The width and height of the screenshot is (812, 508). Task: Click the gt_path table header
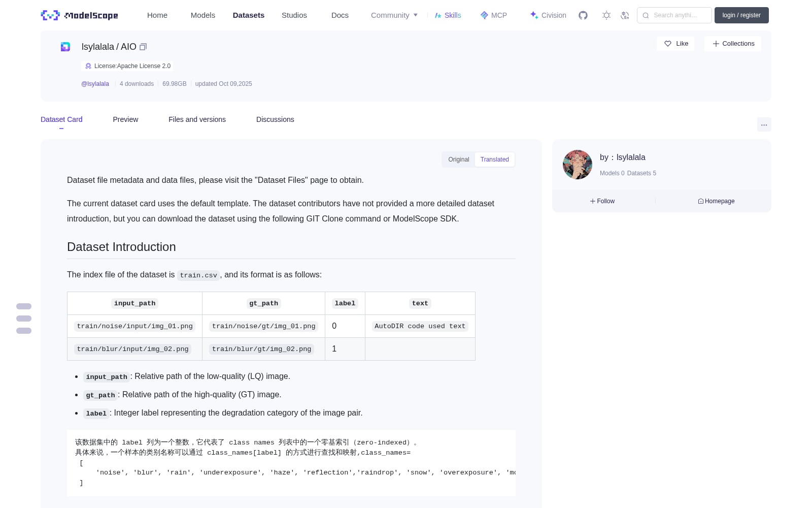click(x=264, y=303)
